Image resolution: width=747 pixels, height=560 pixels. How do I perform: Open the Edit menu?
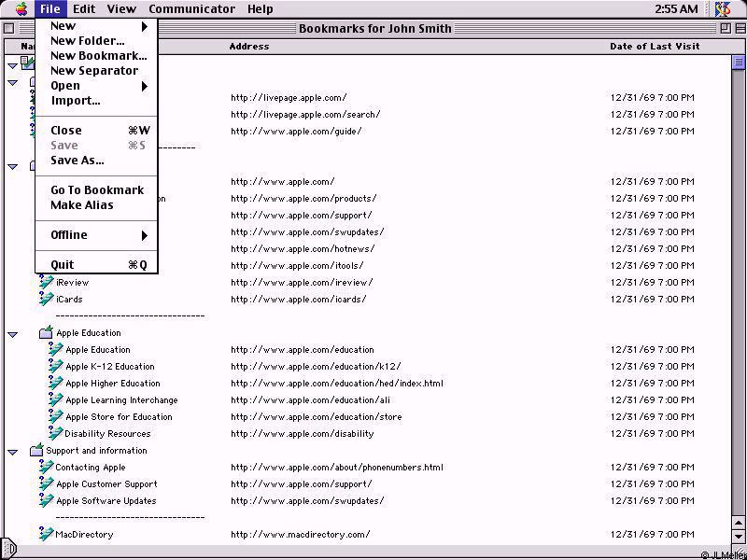click(x=84, y=8)
